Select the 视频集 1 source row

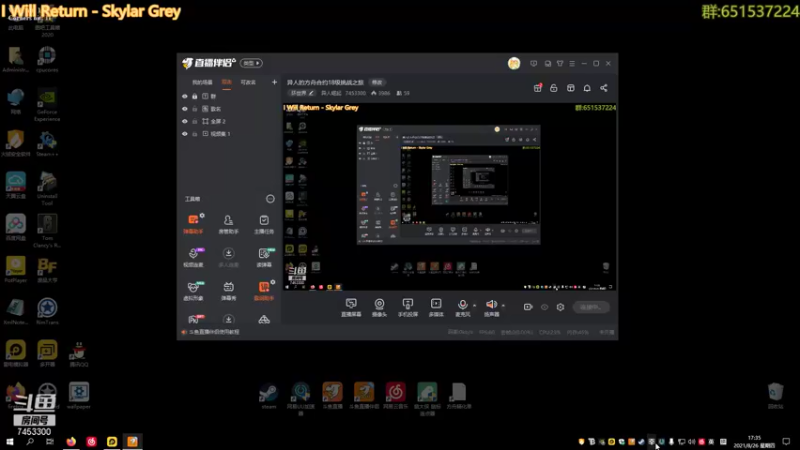(x=229, y=134)
